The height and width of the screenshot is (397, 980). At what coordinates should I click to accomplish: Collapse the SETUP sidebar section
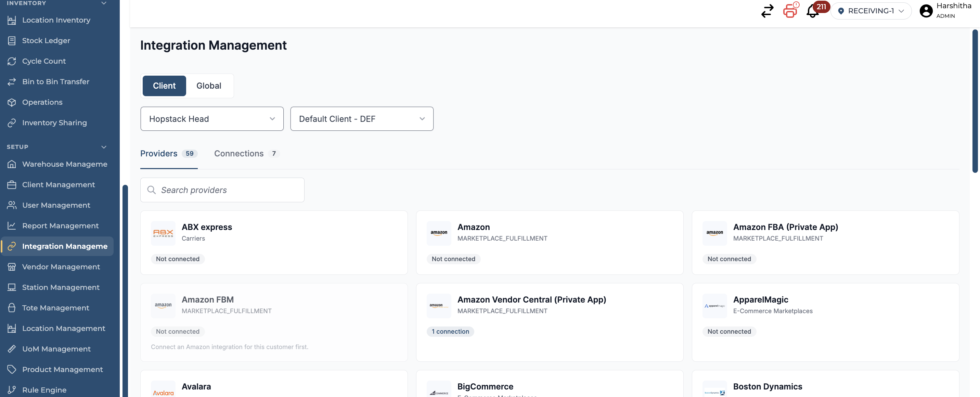click(x=104, y=147)
